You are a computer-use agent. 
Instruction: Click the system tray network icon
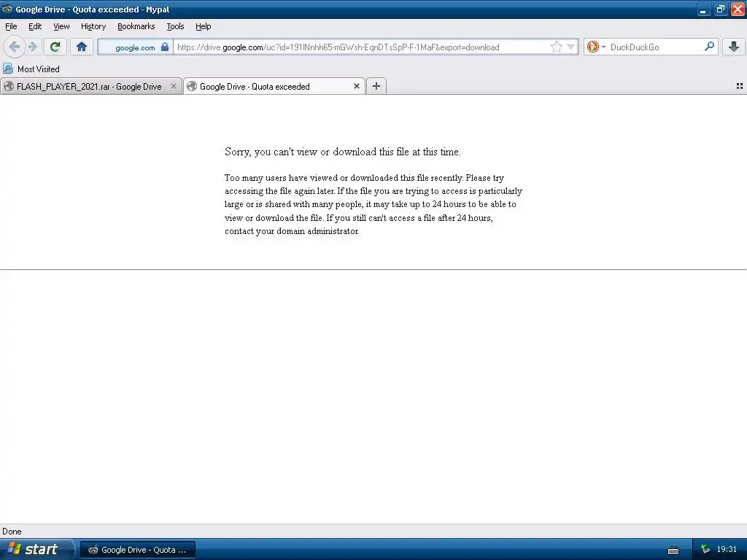tap(705, 550)
